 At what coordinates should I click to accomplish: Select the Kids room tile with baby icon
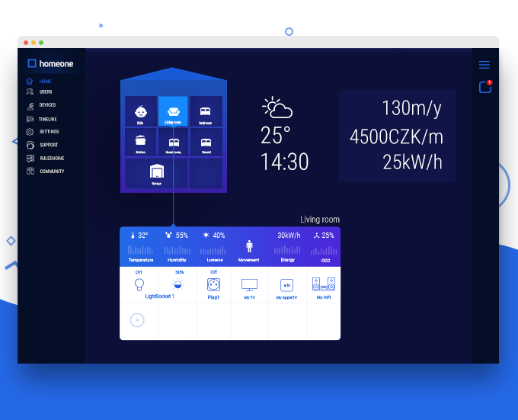coord(141,111)
